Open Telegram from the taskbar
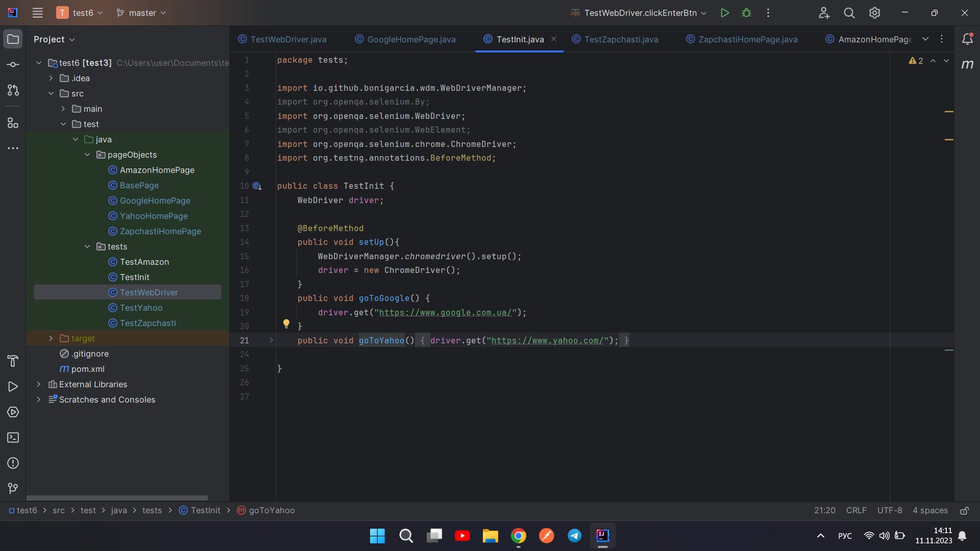 click(x=574, y=536)
